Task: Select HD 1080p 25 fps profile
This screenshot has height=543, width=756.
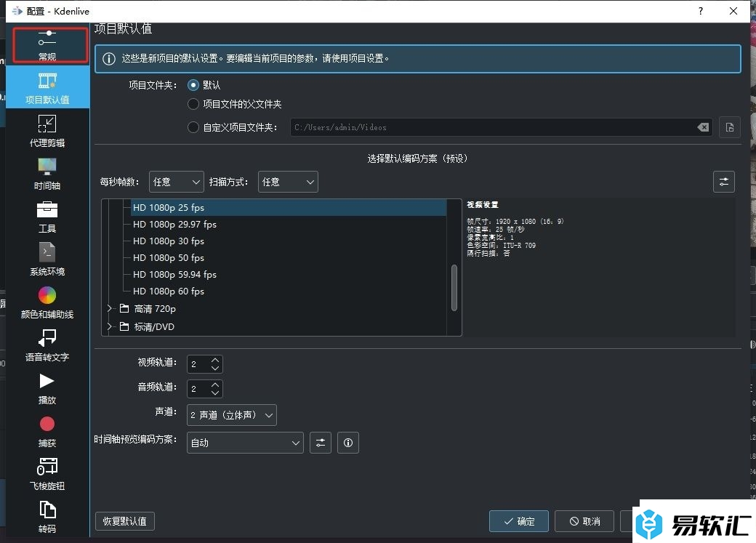Action: 289,208
